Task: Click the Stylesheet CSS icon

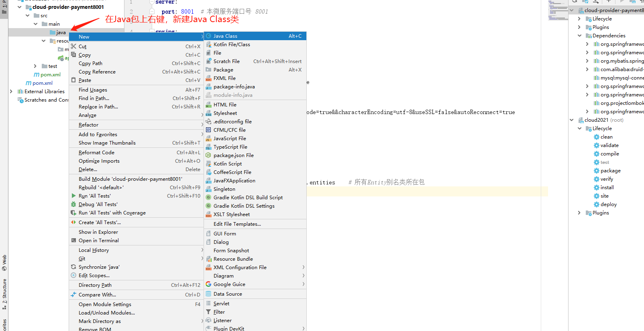Action: 208,113
